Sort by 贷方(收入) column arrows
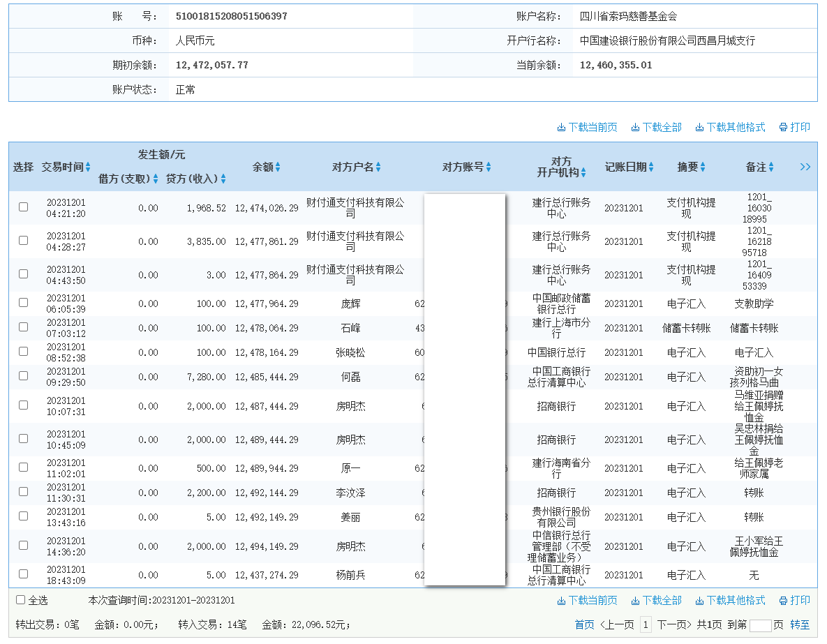This screenshot has height=644, width=827. [223, 179]
